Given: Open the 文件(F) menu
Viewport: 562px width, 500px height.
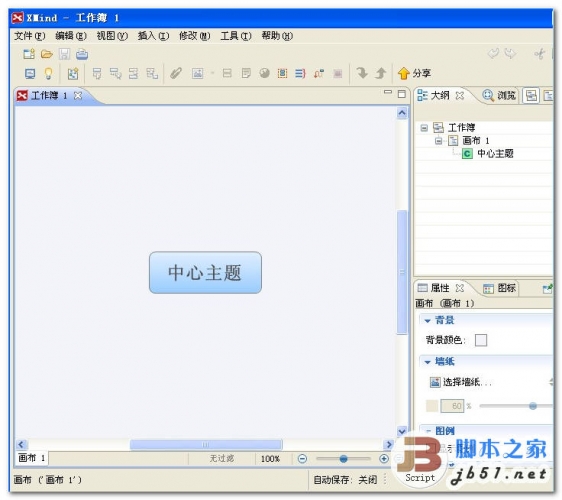Looking at the screenshot, I should click(x=30, y=36).
